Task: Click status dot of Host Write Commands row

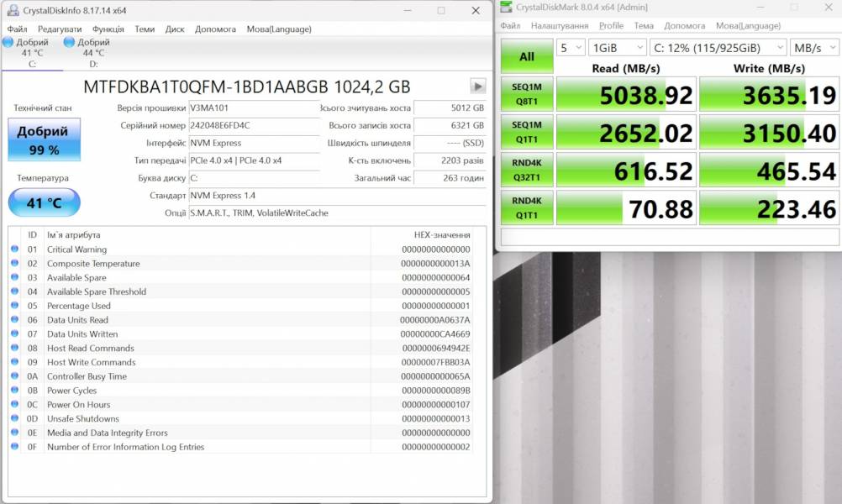Action: coord(14,362)
